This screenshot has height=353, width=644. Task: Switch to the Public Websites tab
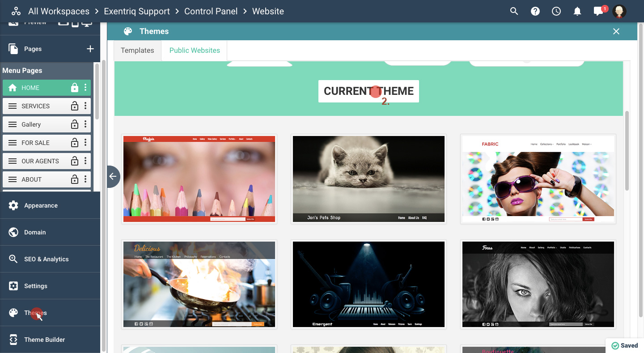tap(195, 51)
